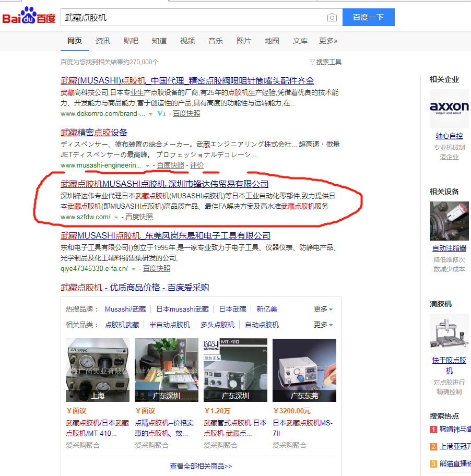Open 百度爱采购 优质商品价格 result title
471x476 pixels.
(135, 287)
